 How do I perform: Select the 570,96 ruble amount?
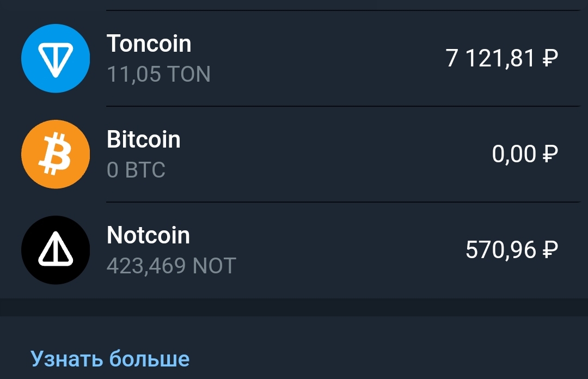(x=501, y=250)
